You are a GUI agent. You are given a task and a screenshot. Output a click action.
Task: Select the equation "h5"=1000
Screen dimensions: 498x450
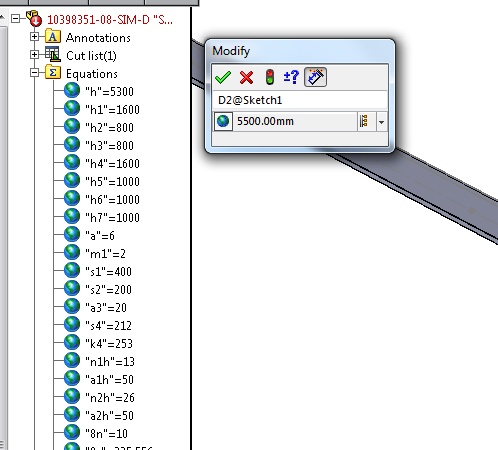tap(112, 182)
